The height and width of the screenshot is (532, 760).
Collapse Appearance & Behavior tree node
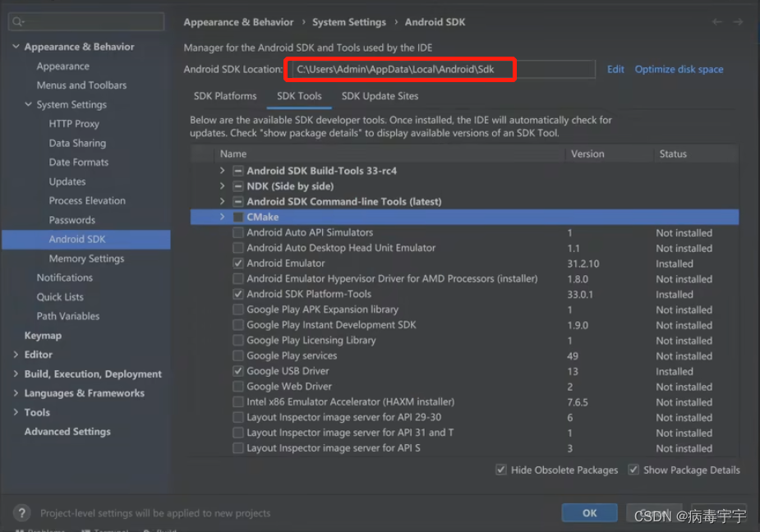point(16,47)
